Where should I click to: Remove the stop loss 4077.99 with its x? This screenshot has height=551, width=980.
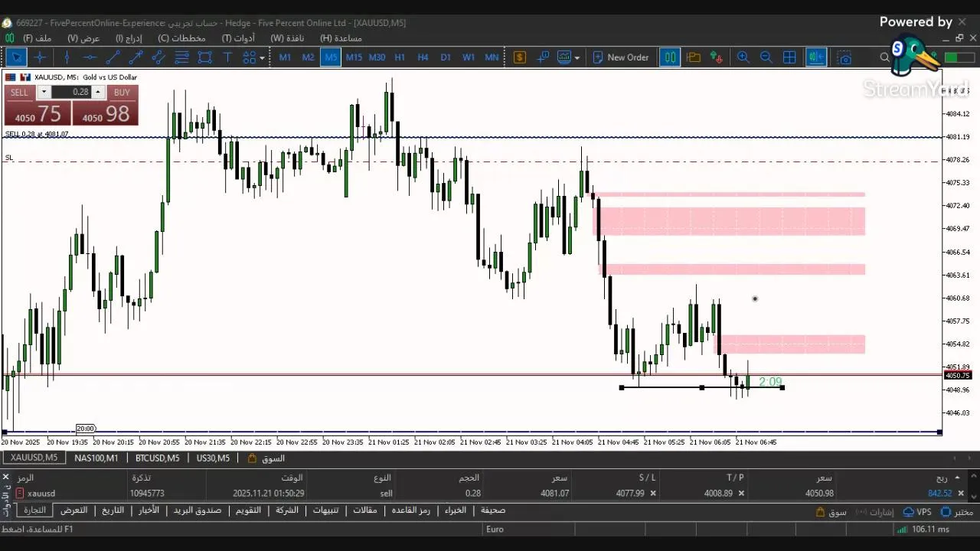653,494
